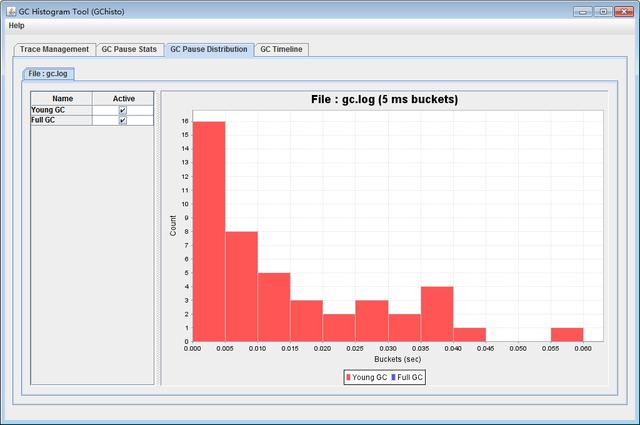Image resolution: width=640 pixels, height=425 pixels.
Task: Click the tallest histogram bar with count 16
Action: tap(209, 231)
